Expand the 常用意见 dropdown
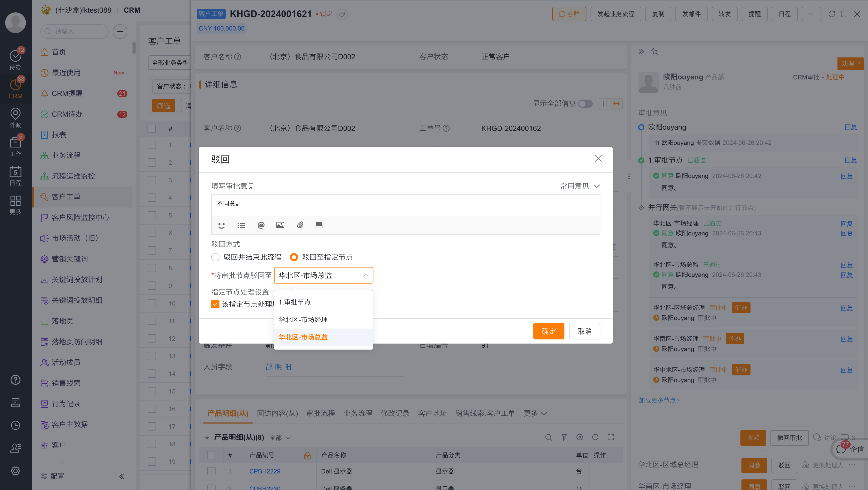Screen dimensions: 868x490 tap(580, 186)
